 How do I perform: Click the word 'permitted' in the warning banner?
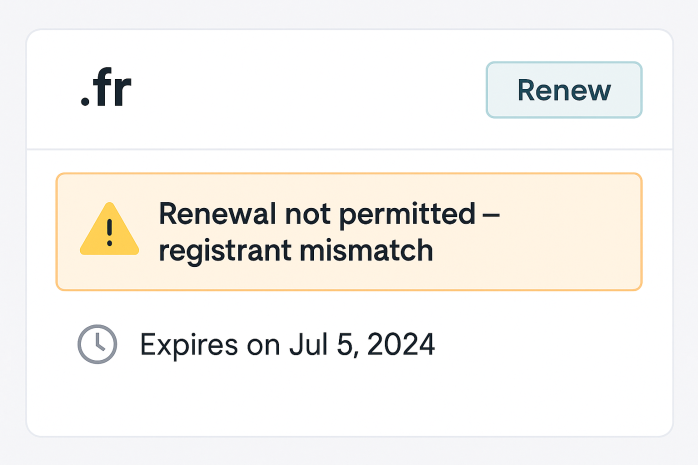tap(407, 214)
